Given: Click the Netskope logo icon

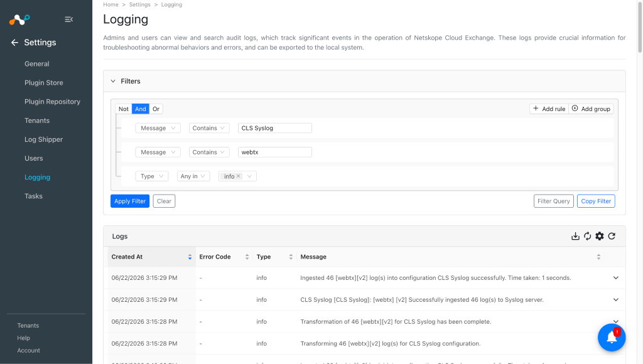Looking at the screenshot, I should (19, 19).
